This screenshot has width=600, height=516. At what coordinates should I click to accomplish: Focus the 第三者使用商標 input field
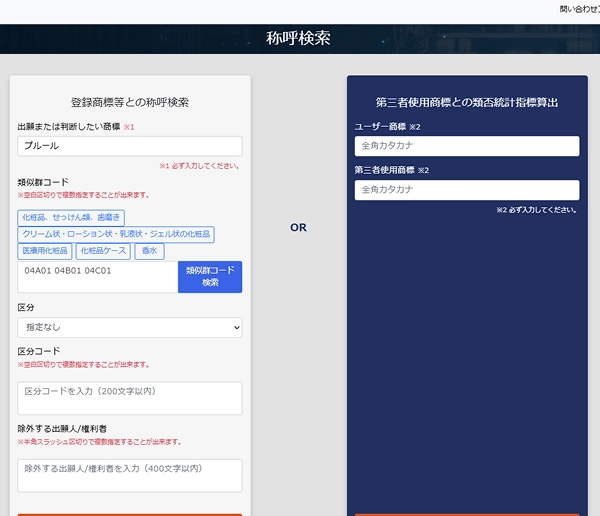pyautogui.click(x=467, y=190)
